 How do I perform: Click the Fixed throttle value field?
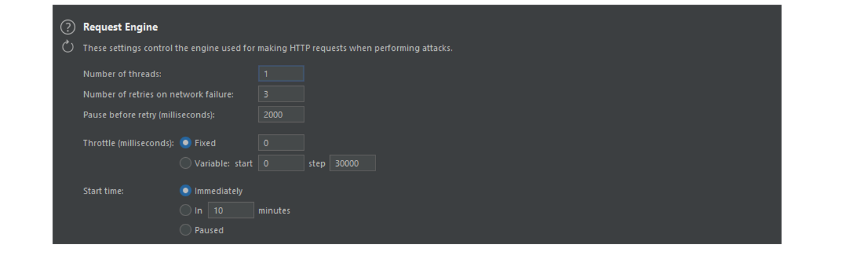(x=281, y=143)
